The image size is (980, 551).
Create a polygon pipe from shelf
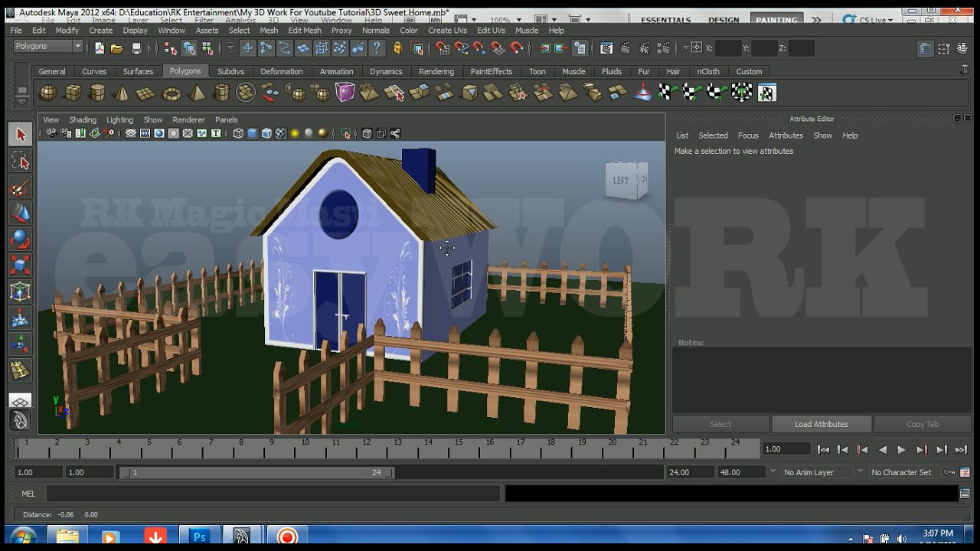[x=220, y=93]
